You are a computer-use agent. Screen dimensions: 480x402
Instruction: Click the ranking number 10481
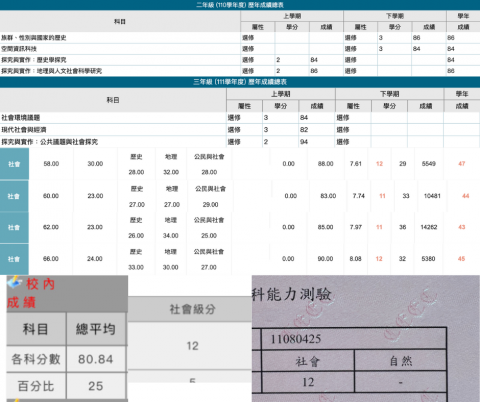pos(432,196)
